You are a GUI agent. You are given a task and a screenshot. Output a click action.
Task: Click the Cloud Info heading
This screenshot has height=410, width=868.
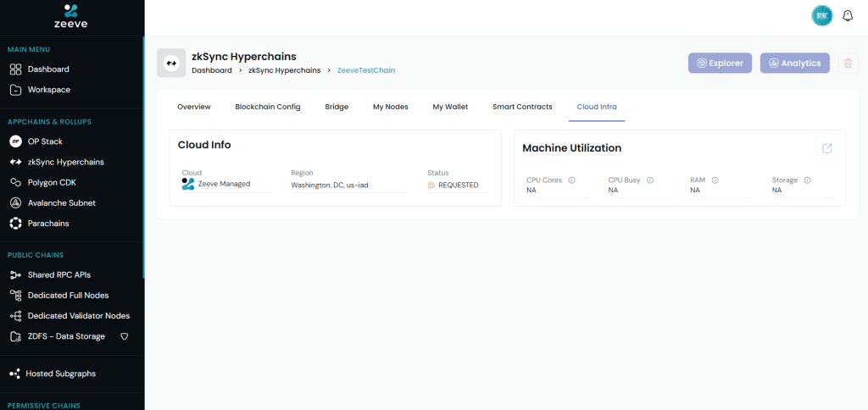tap(204, 145)
